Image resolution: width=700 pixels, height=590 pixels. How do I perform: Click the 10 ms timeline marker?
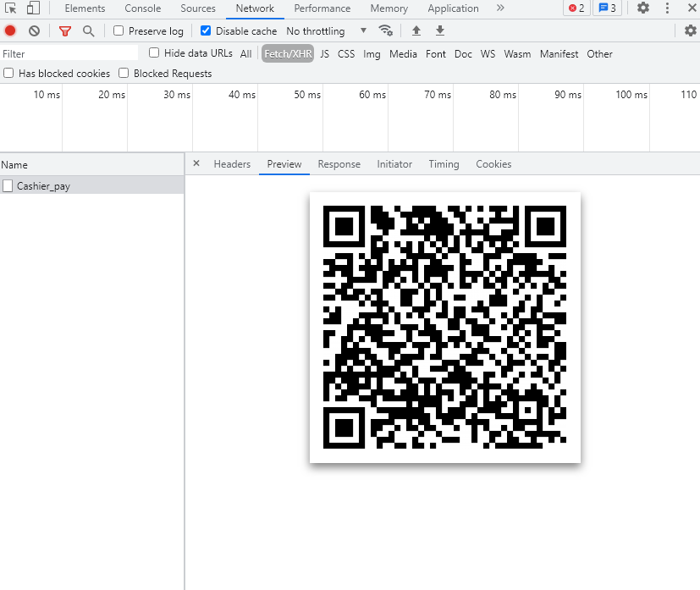click(47, 95)
